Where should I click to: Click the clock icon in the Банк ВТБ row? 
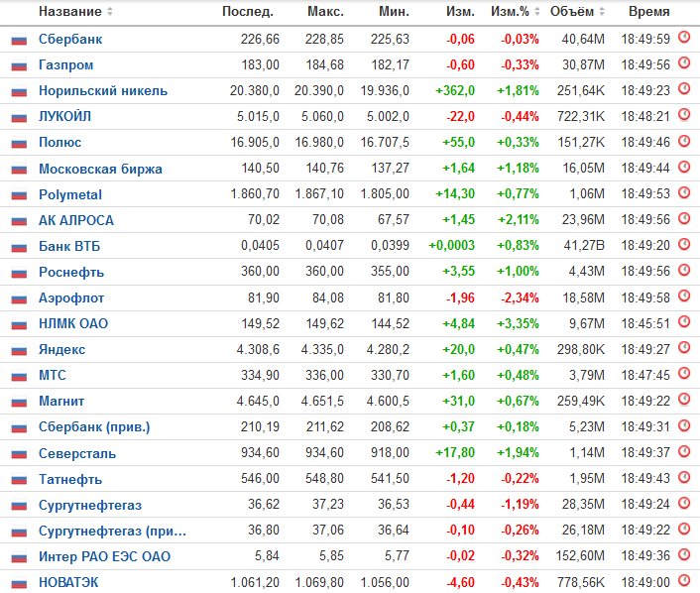click(684, 244)
